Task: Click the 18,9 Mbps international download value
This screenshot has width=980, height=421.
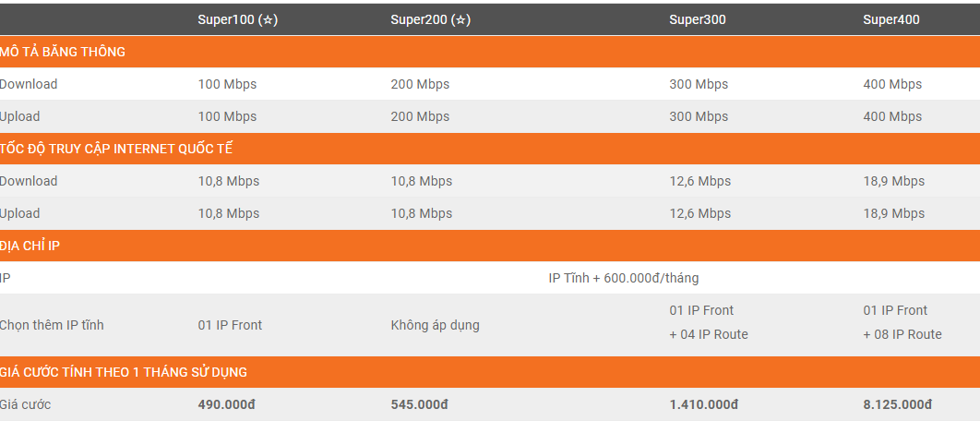Action: [x=893, y=181]
